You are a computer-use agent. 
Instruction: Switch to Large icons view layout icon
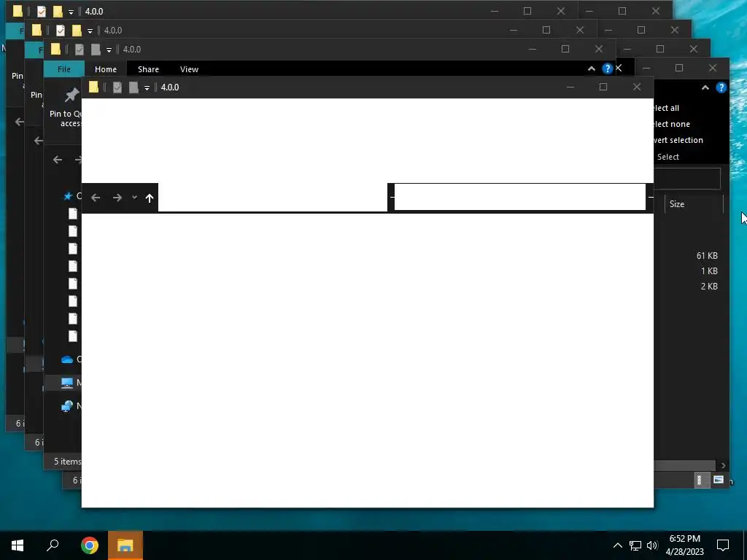pos(719,480)
